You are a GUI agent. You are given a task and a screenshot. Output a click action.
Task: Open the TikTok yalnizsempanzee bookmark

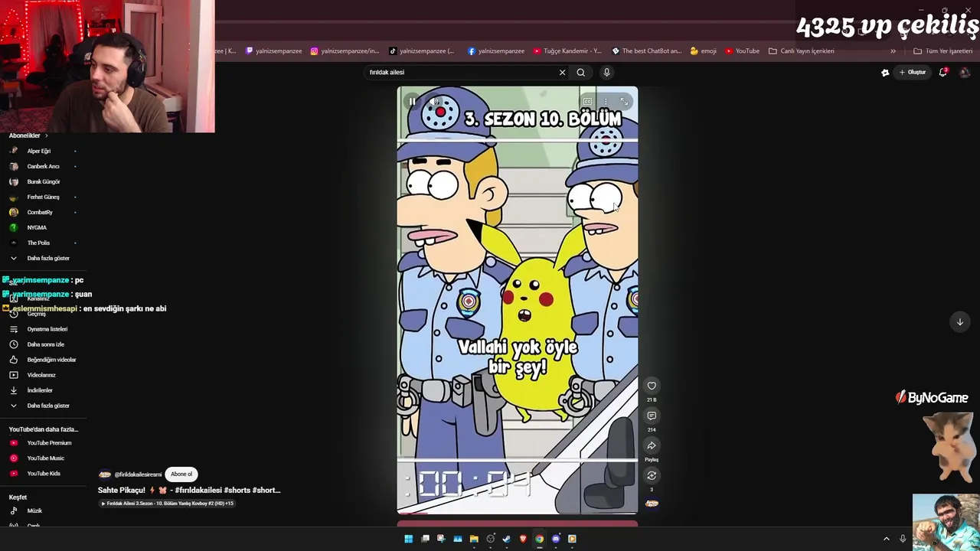[x=421, y=51]
